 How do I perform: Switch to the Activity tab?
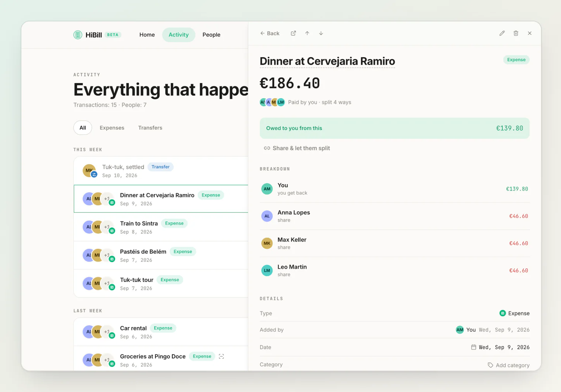pyautogui.click(x=179, y=35)
